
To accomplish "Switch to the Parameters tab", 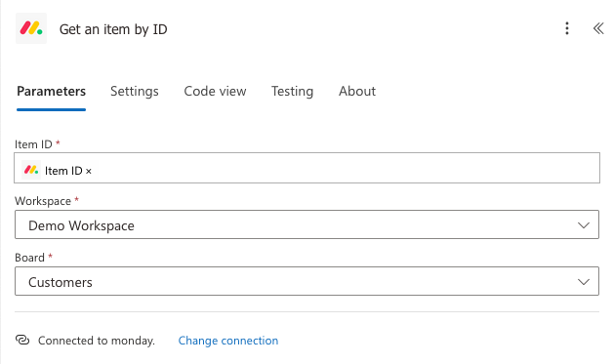I will 51,91.
